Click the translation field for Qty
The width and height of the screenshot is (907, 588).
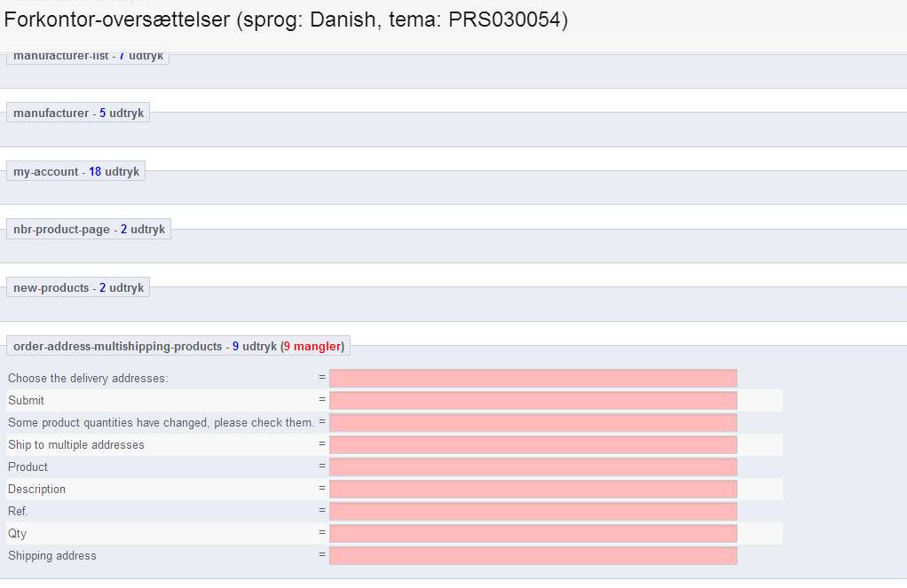tap(533, 534)
